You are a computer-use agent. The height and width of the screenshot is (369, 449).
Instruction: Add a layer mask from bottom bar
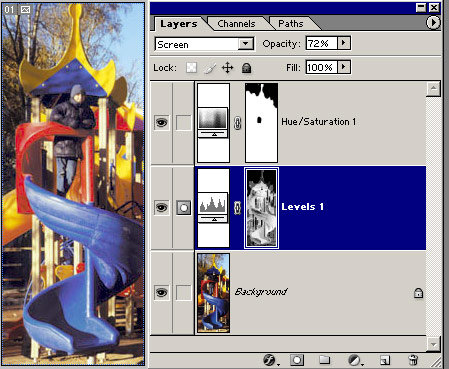pyautogui.click(x=297, y=360)
